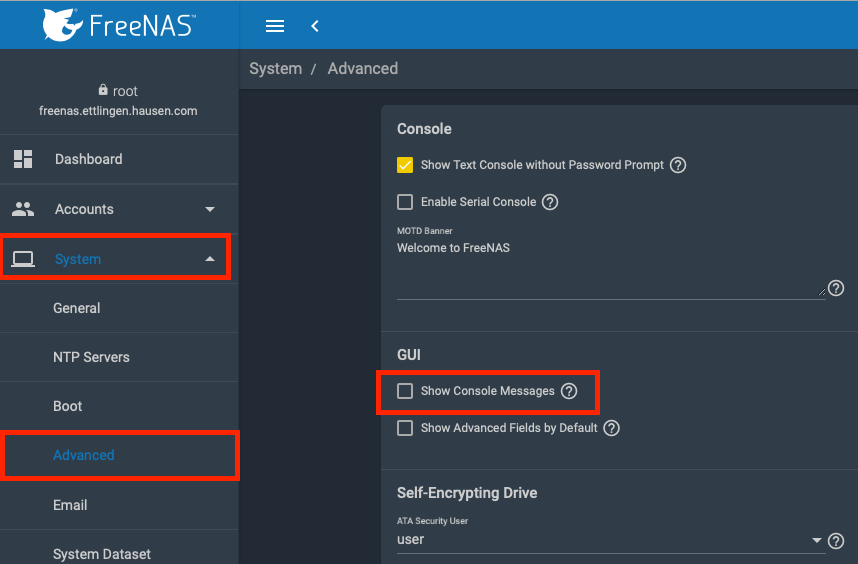This screenshot has width=858, height=564.
Task: Open help for MOTD Banner field
Action: (836, 288)
